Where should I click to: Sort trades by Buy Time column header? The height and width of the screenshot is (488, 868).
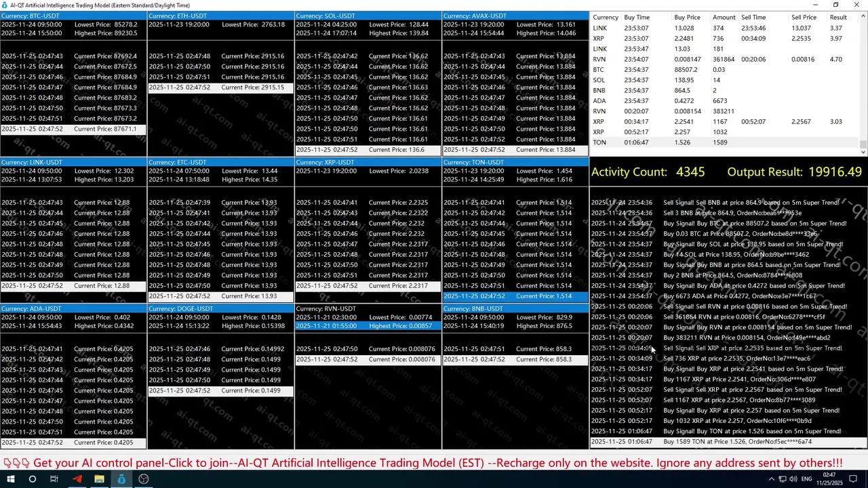636,17
